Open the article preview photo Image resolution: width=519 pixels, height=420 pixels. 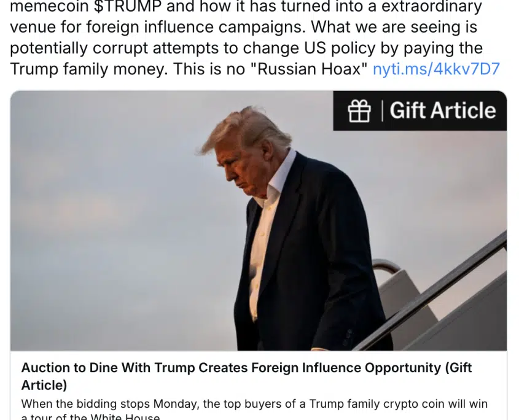(x=258, y=220)
